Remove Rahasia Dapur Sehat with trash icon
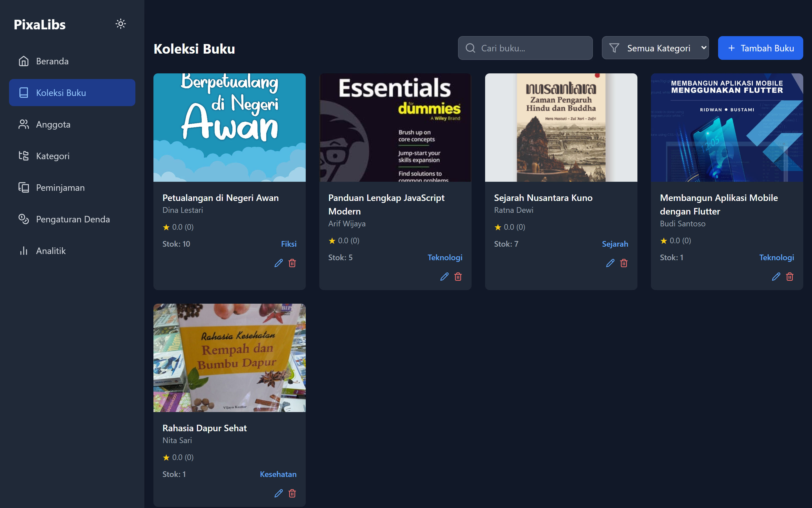The height and width of the screenshot is (508, 812). pos(292,493)
